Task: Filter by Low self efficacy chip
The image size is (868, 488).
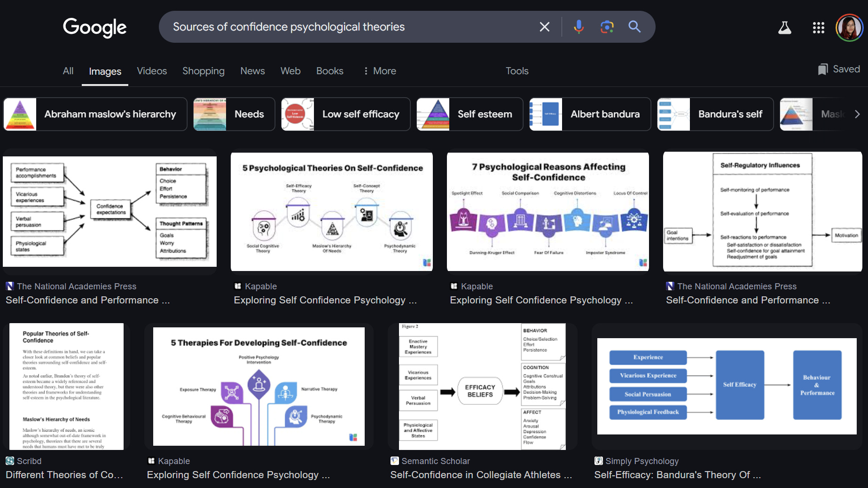Action: pyautogui.click(x=345, y=114)
